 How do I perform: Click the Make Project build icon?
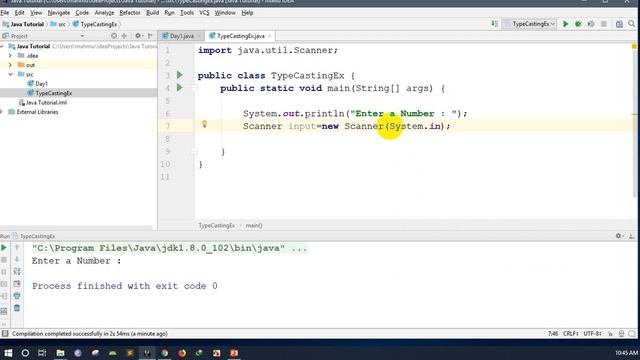point(494,24)
